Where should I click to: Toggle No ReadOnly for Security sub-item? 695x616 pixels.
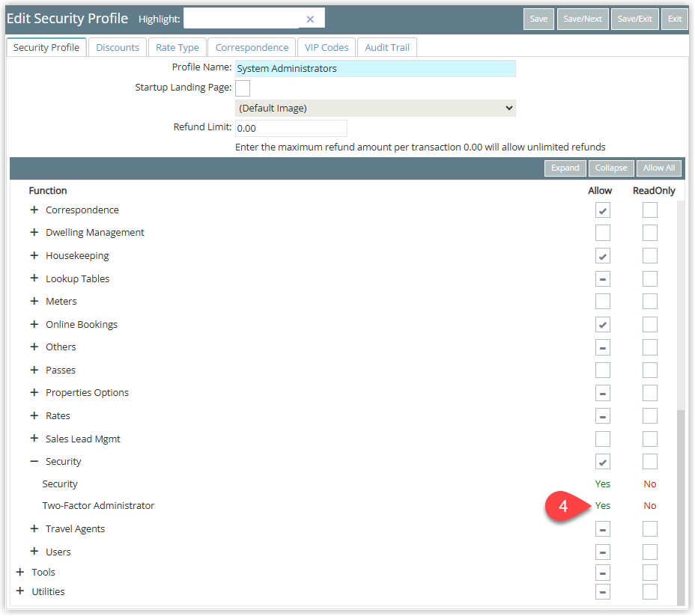coord(650,484)
